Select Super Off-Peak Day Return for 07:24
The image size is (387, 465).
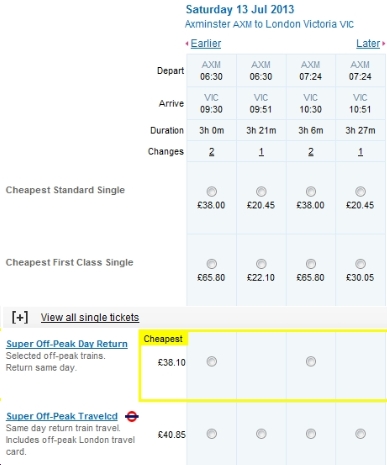(x=311, y=361)
